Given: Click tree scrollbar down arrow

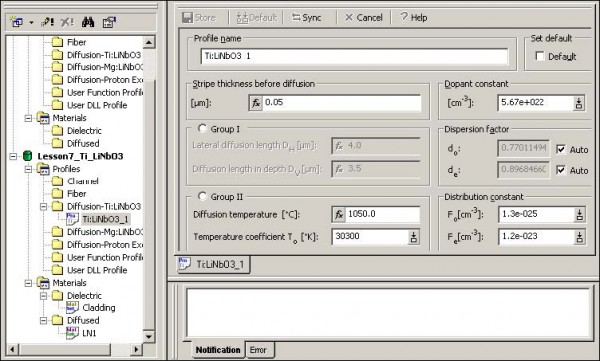Looking at the screenshot, I should point(149,336).
